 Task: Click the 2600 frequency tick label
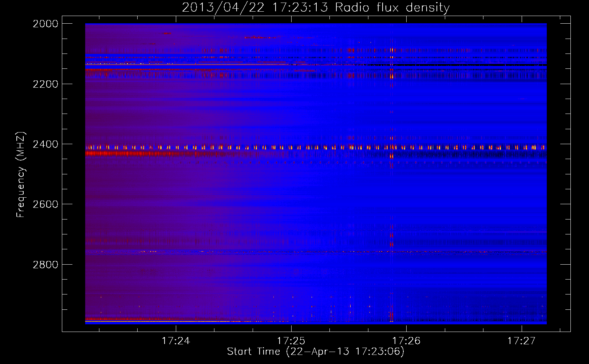[46, 204]
